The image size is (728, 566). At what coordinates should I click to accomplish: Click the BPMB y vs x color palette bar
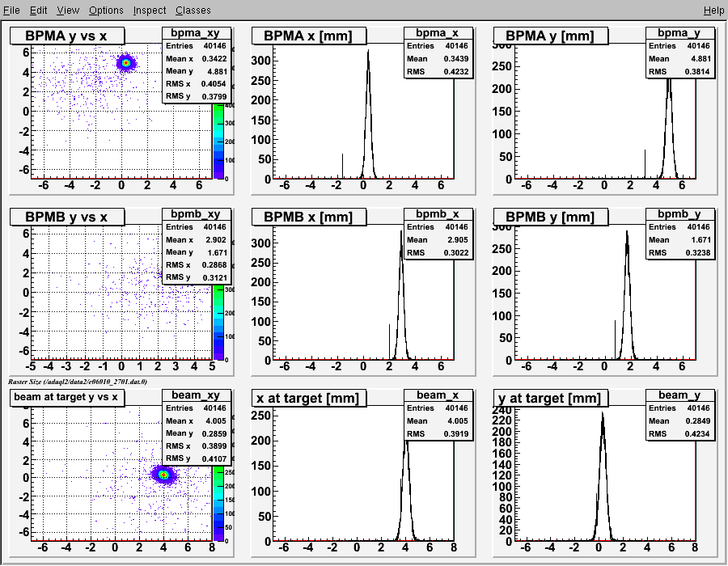point(218,322)
